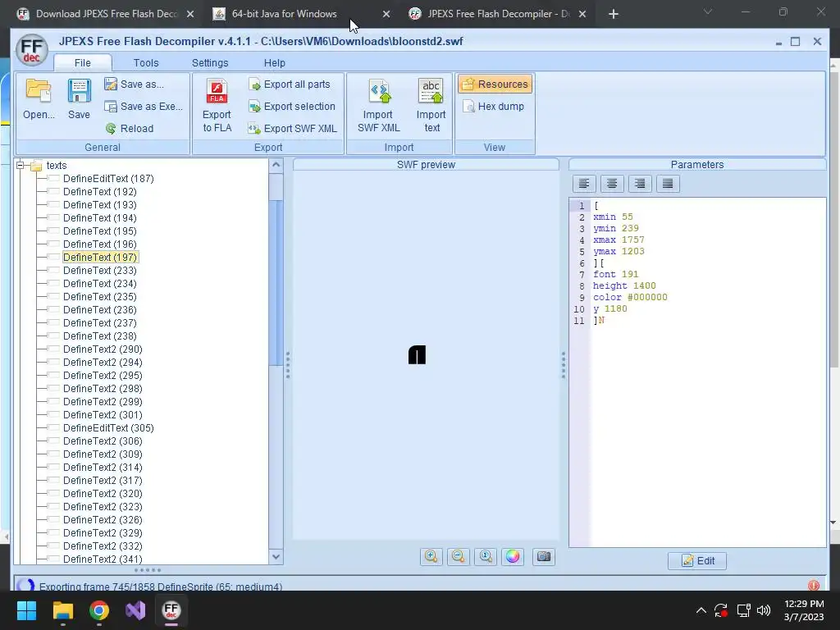Select DefineEditText (187) in tree
The width and height of the screenshot is (840, 630).
coord(108,178)
